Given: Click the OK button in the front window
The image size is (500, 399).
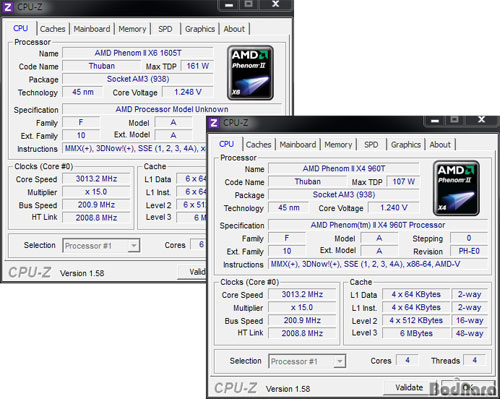Looking at the screenshot, I should 468,388.
